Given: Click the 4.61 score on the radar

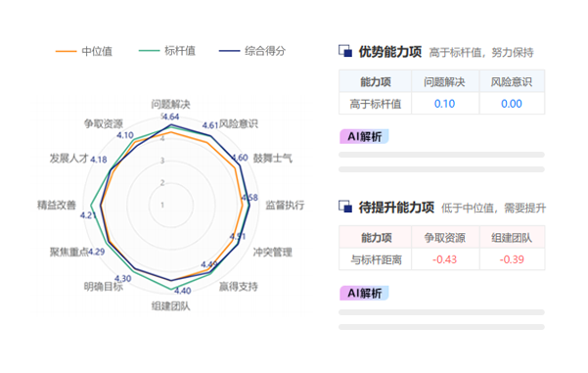Looking at the screenshot, I should [210, 125].
